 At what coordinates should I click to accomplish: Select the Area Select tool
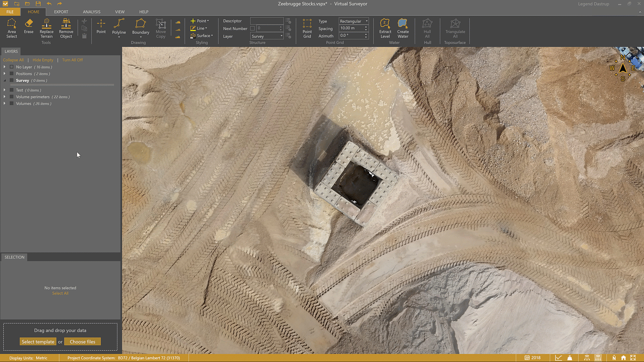(x=12, y=28)
